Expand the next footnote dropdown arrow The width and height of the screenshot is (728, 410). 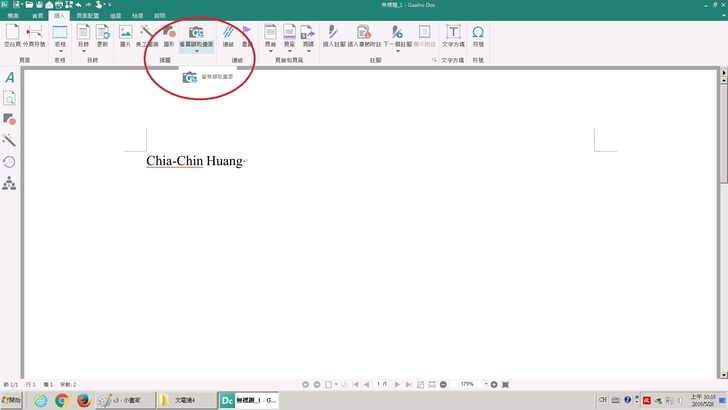pos(398,51)
